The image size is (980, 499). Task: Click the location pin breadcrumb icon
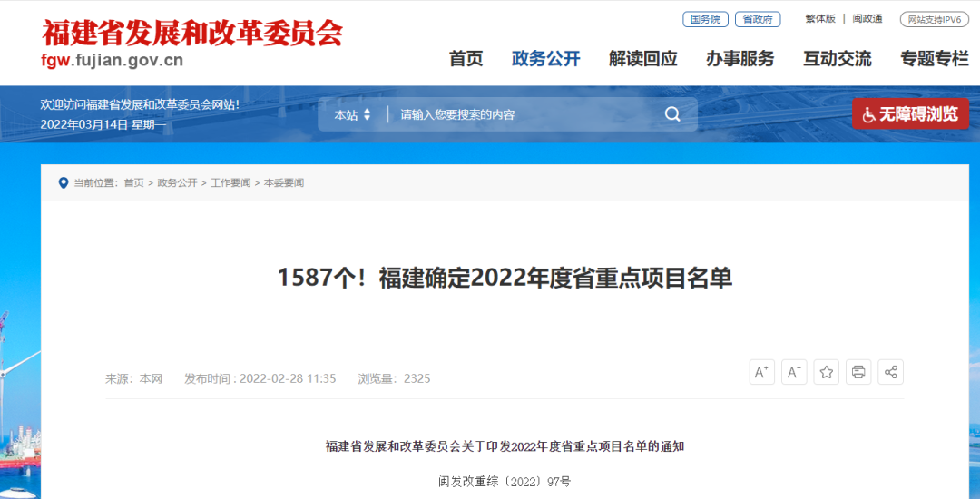pyautogui.click(x=64, y=183)
